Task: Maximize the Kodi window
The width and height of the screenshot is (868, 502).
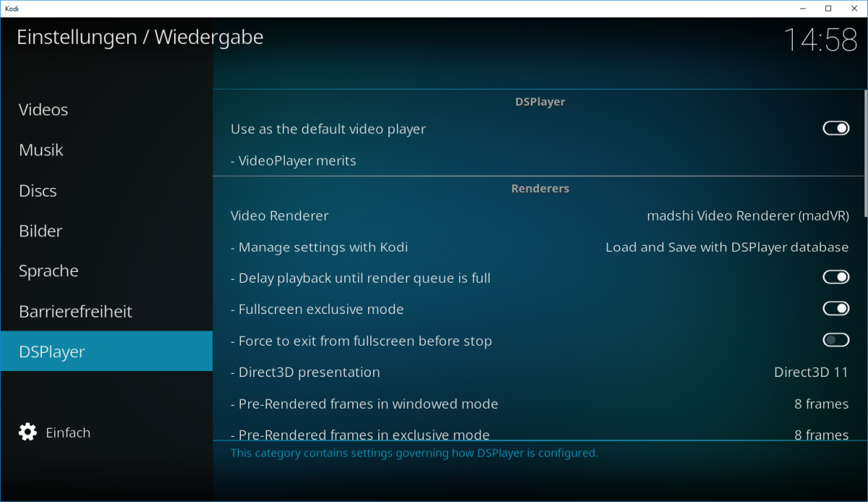Action: pos(828,9)
